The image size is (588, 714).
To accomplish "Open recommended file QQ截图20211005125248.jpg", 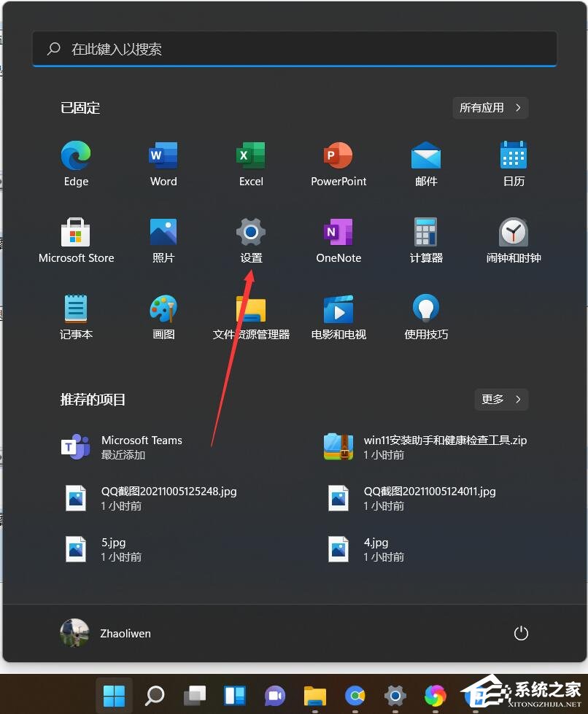I will click(x=168, y=498).
